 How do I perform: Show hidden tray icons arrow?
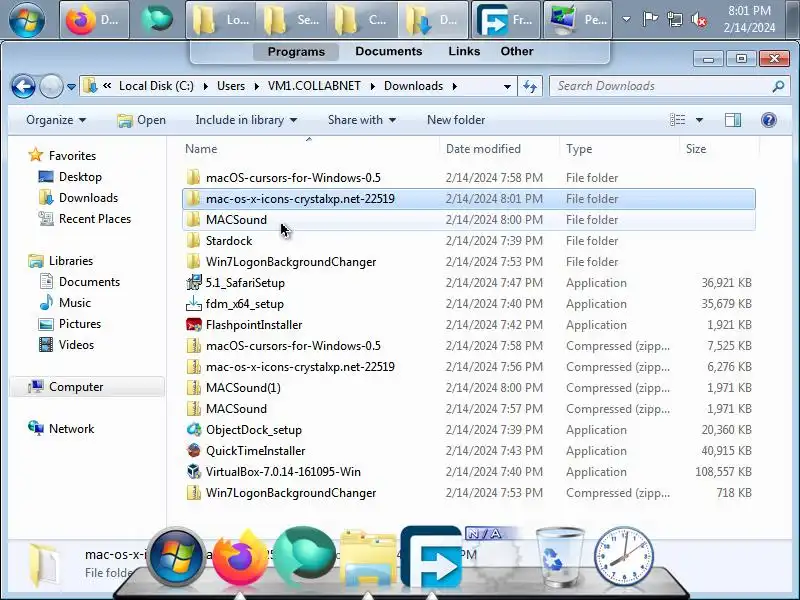click(x=627, y=20)
